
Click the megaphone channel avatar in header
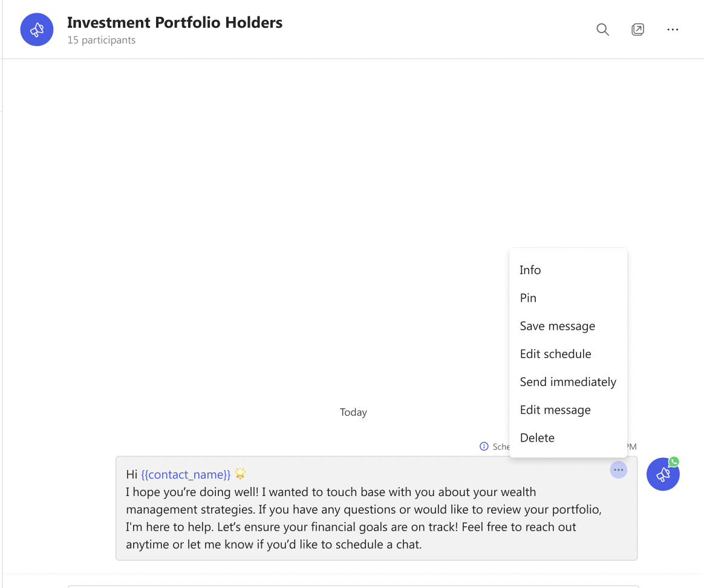tap(37, 29)
